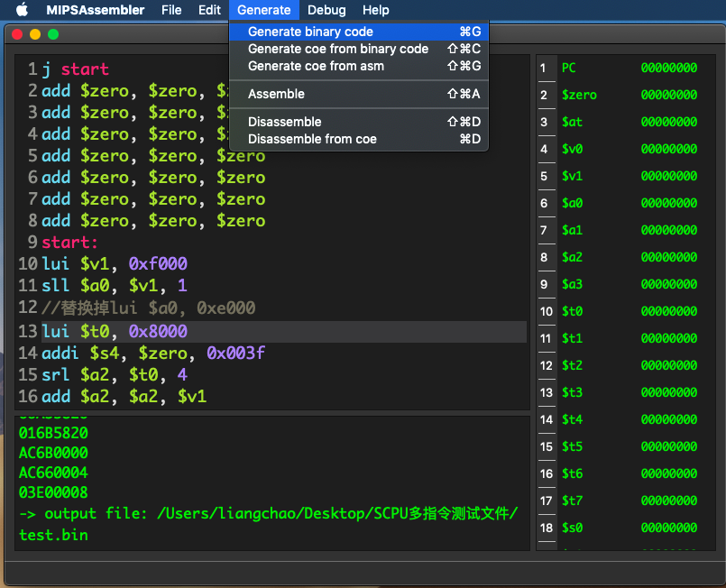Open the Apple menu
This screenshot has width=726, height=588.
point(22,10)
